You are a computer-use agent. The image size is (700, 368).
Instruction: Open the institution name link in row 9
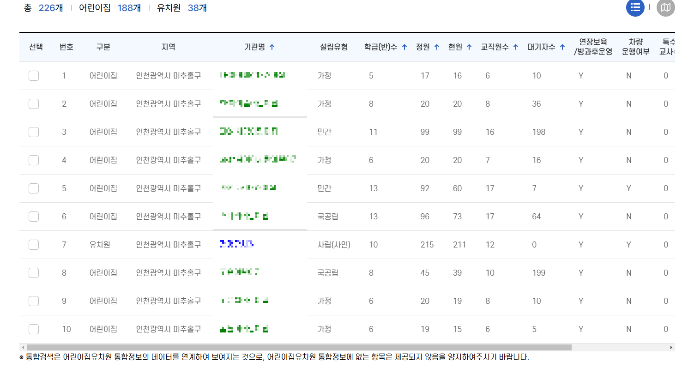245,300
